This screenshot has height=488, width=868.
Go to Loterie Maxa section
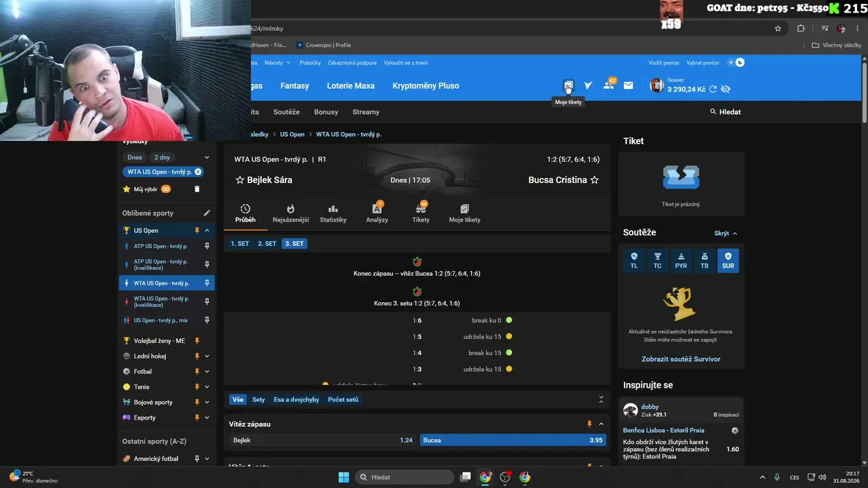tap(351, 86)
